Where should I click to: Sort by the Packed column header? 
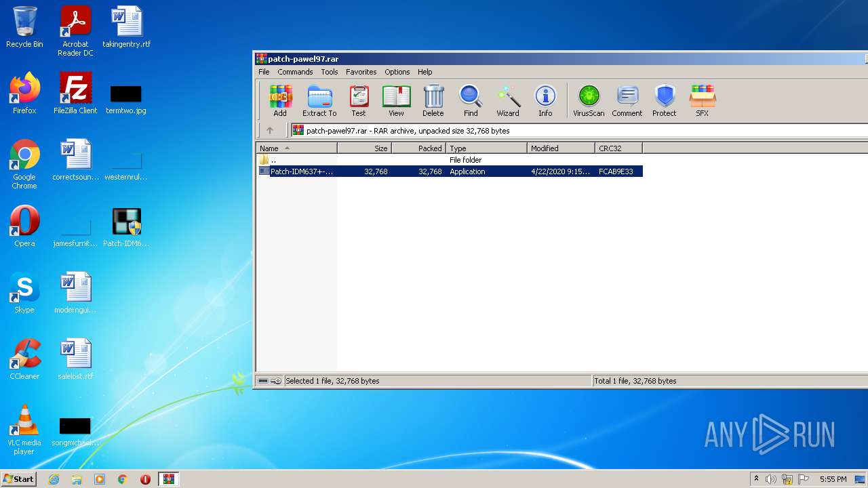419,148
